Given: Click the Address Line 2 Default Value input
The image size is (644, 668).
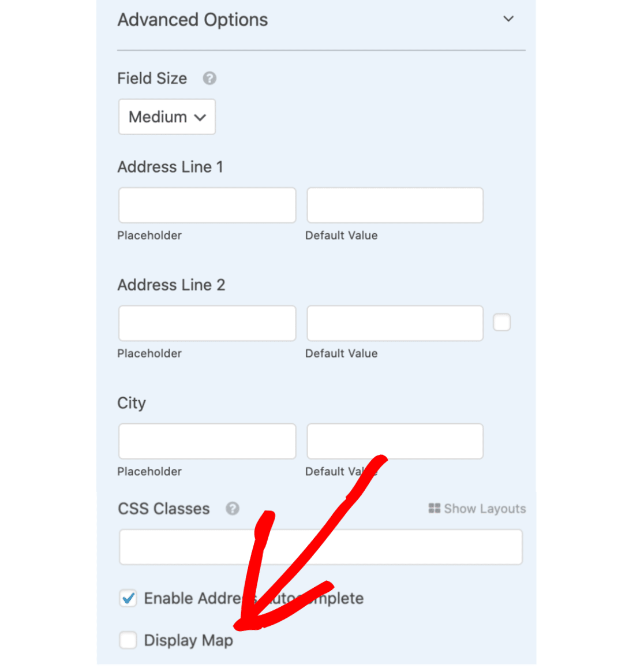Looking at the screenshot, I should coord(395,323).
